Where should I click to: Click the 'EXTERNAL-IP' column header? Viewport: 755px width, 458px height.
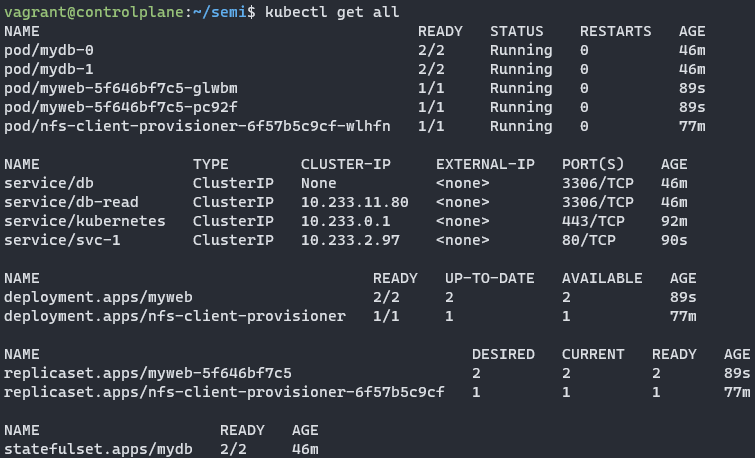point(485,164)
